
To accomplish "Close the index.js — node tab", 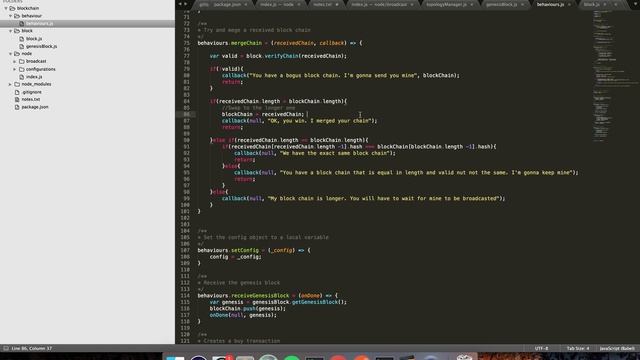I will (x=298, y=4).
